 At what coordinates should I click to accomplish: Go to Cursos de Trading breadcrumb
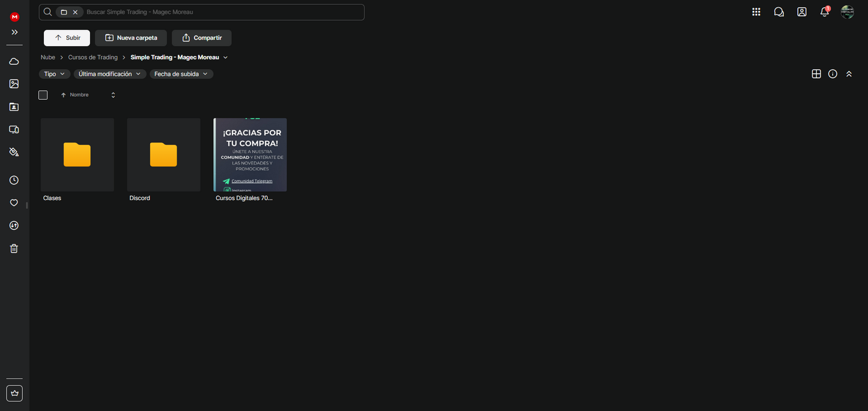tap(93, 58)
